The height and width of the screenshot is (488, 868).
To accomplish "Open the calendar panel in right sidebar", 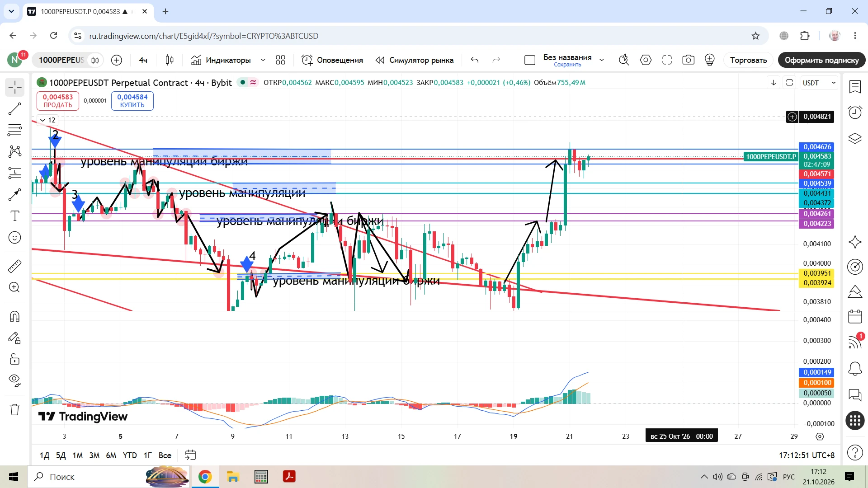I will click(855, 317).
